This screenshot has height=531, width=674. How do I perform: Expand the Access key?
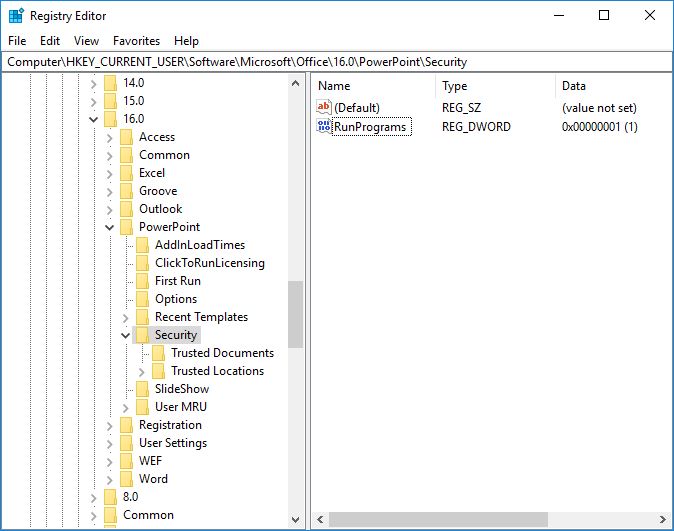point(110,138)
